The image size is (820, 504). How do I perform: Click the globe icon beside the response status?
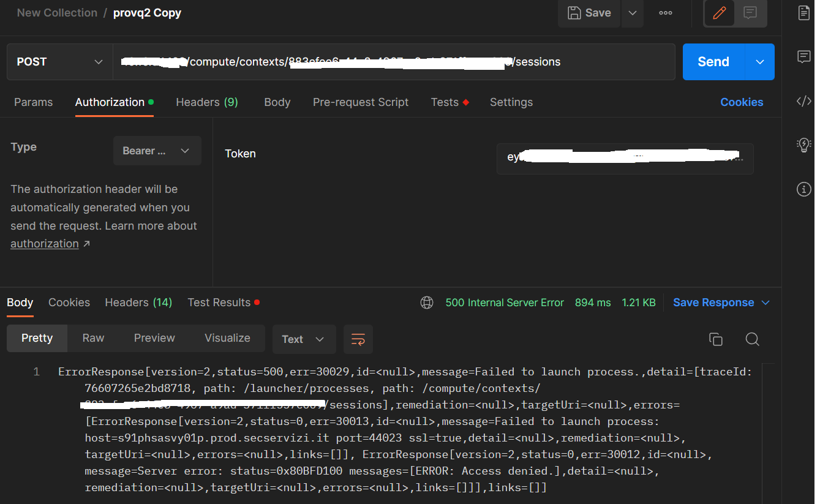426,302
